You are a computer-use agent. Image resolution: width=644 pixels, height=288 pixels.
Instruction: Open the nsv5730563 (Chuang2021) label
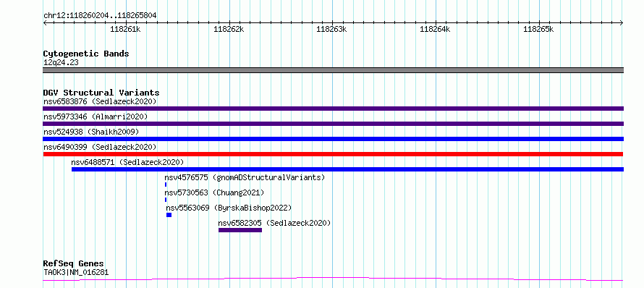(x=214, y=192)
